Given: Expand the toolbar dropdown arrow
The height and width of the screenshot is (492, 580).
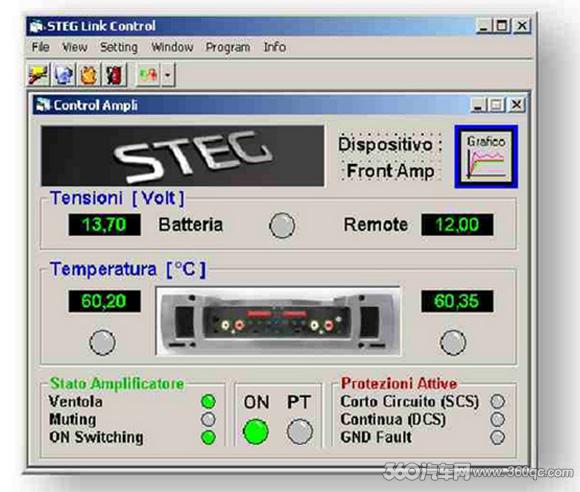Looking at the screenshot, I should click(168, 74).
